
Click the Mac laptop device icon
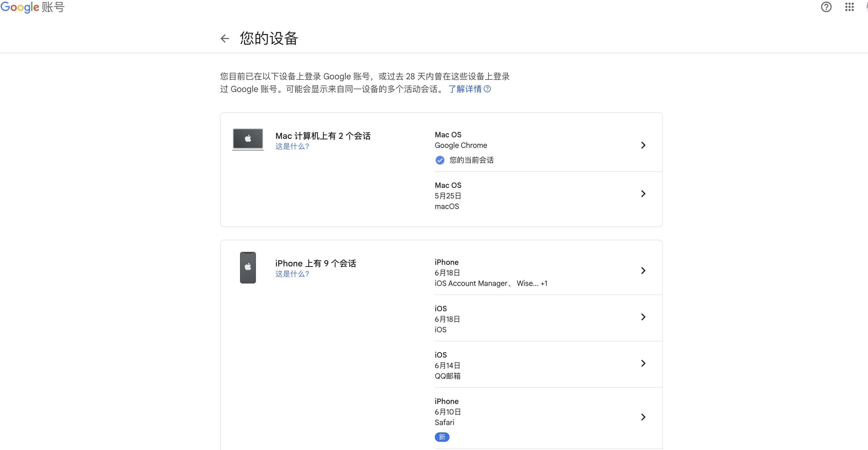coord(248,139)
